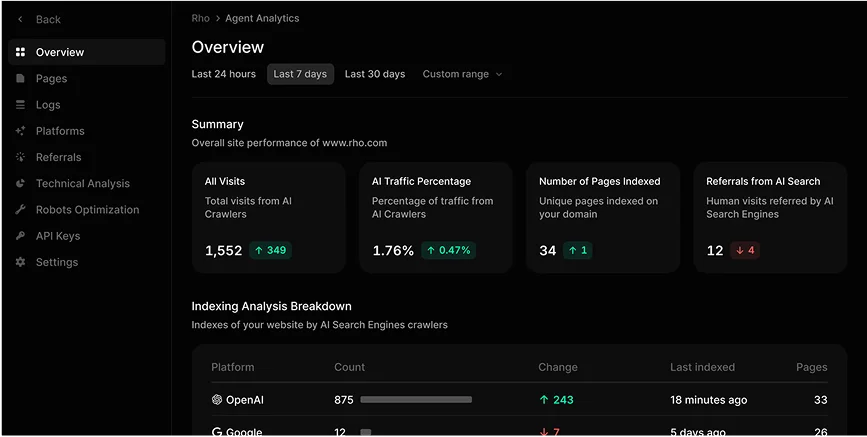Click the Platforms sparkle icon

tap(20, 131)
